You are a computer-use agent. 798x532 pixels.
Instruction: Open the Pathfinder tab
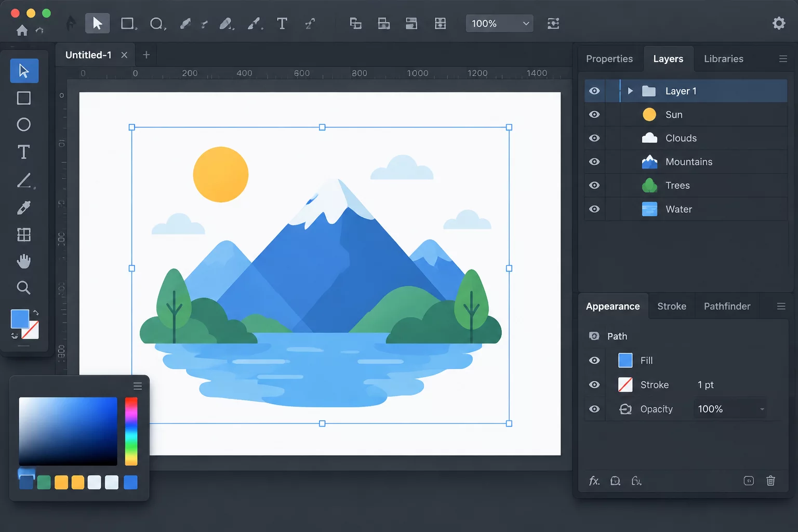727,307
